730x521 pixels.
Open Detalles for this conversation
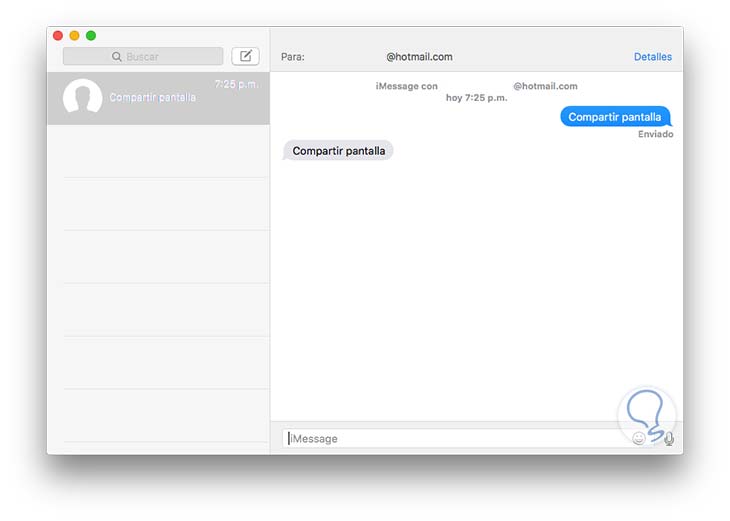[653, 57]
